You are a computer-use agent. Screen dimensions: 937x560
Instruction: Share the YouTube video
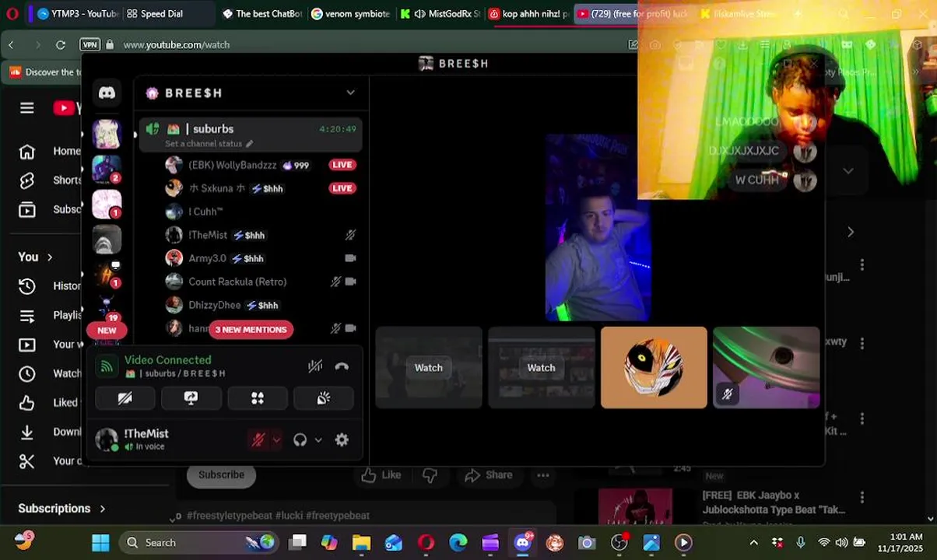click(x=489, y=475)
